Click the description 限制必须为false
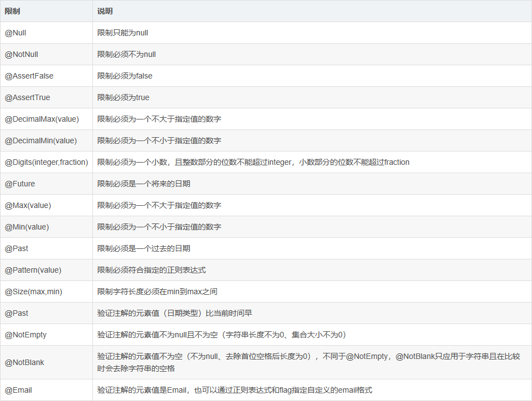Image resolution: width=532 pixels, height=401 pixels. 125,76
